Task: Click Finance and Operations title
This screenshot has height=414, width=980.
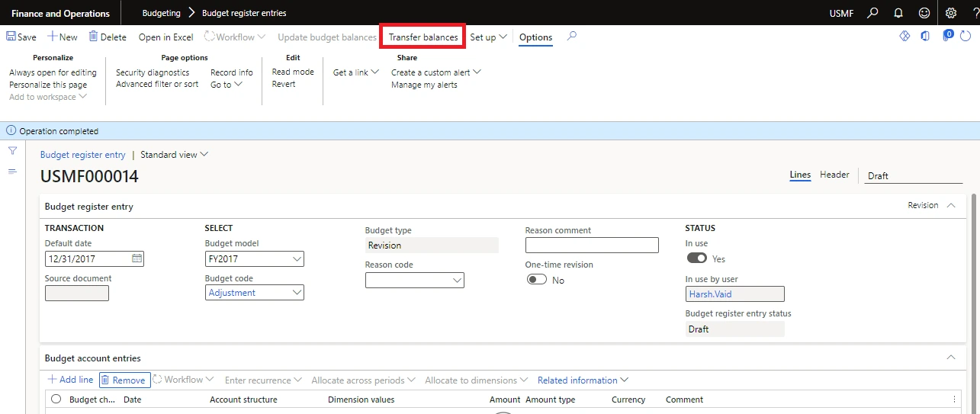Action: click(x=60, y=13)
